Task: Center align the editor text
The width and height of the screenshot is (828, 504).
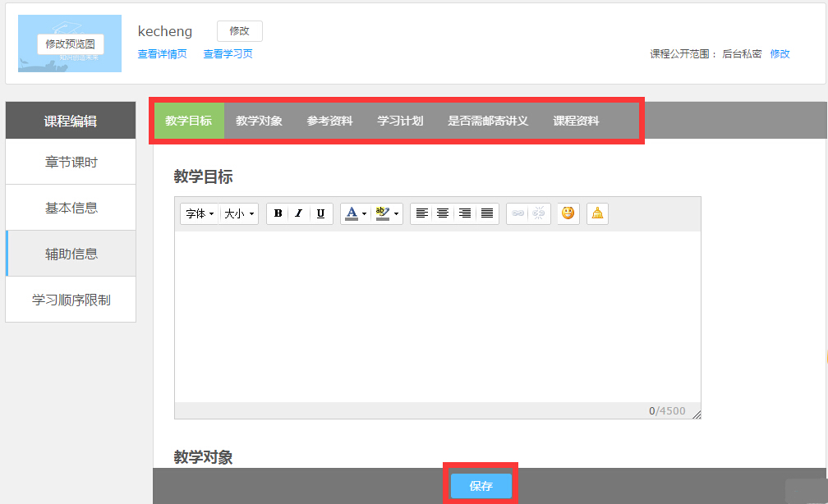Action: (443, 213)
